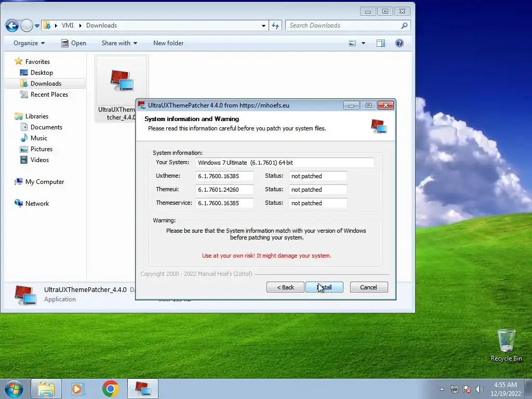Click the Themeui status 'not patched' field

pyautogui.click(x=318, y=190)
